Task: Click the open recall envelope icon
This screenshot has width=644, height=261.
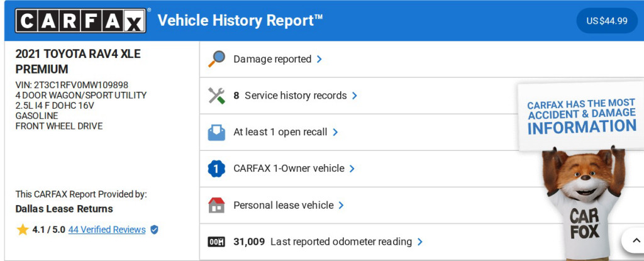Action: 216,132
